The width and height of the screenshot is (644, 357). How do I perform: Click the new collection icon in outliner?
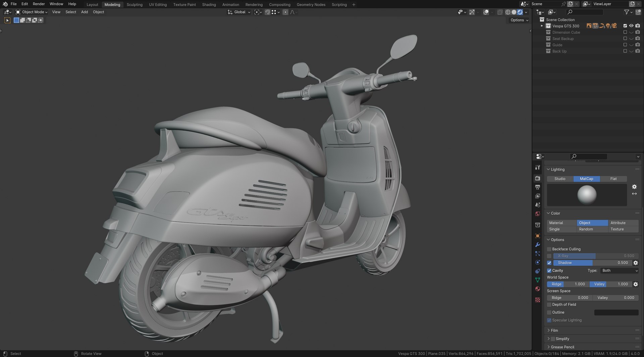(638, 12)
